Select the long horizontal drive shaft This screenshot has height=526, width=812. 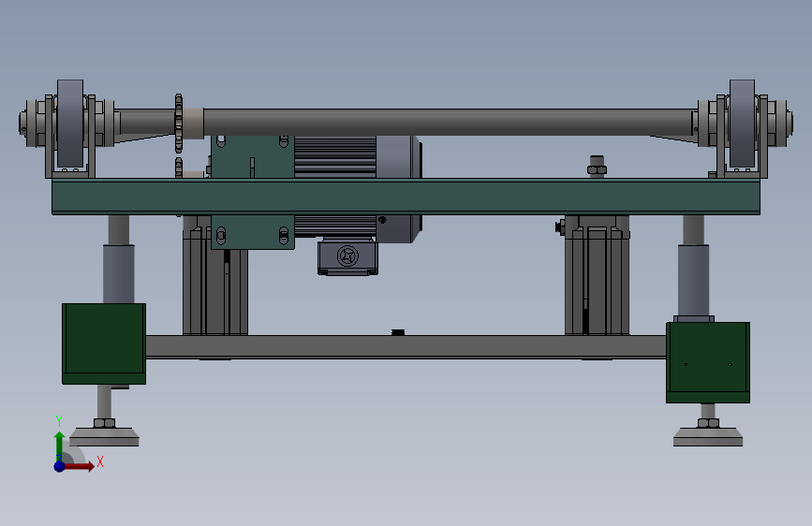coord(449,123)
